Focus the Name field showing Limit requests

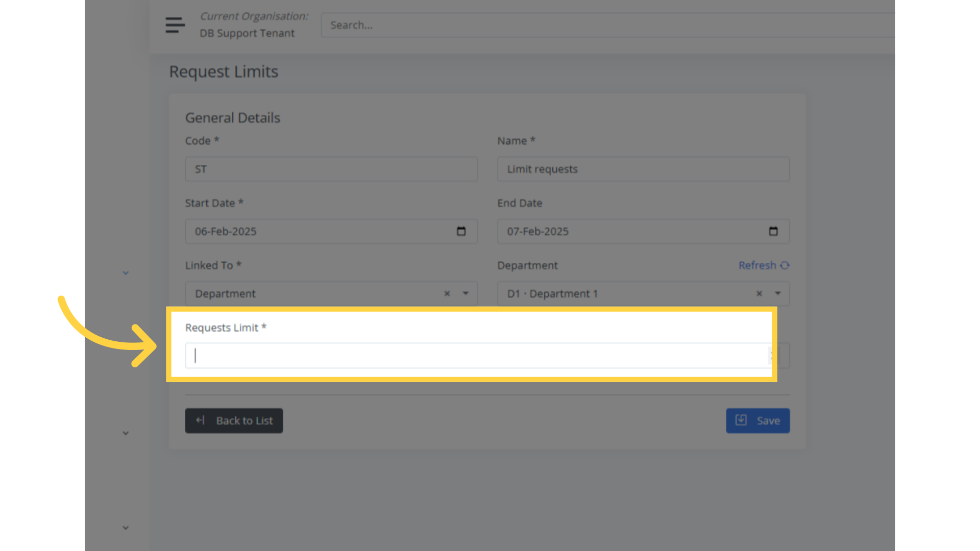tap(643, 169)
